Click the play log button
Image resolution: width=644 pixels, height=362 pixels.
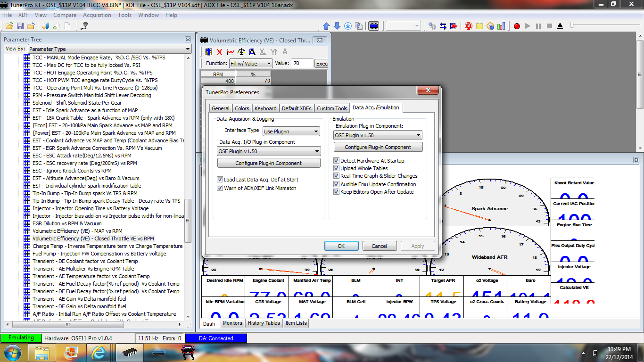tap(528, 26)
